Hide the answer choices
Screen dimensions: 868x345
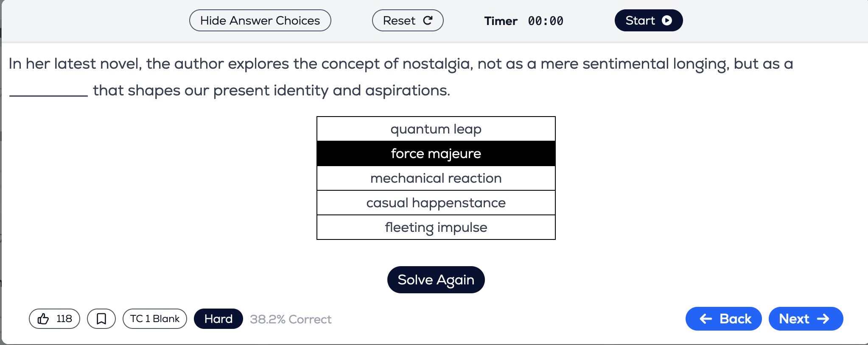[260, 20]
